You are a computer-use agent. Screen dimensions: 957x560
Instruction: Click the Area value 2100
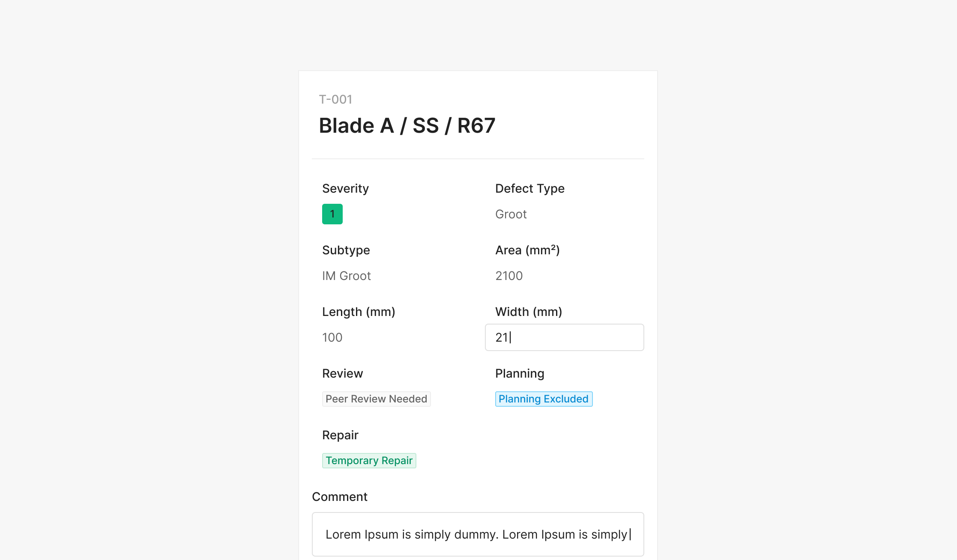[509, 276]
